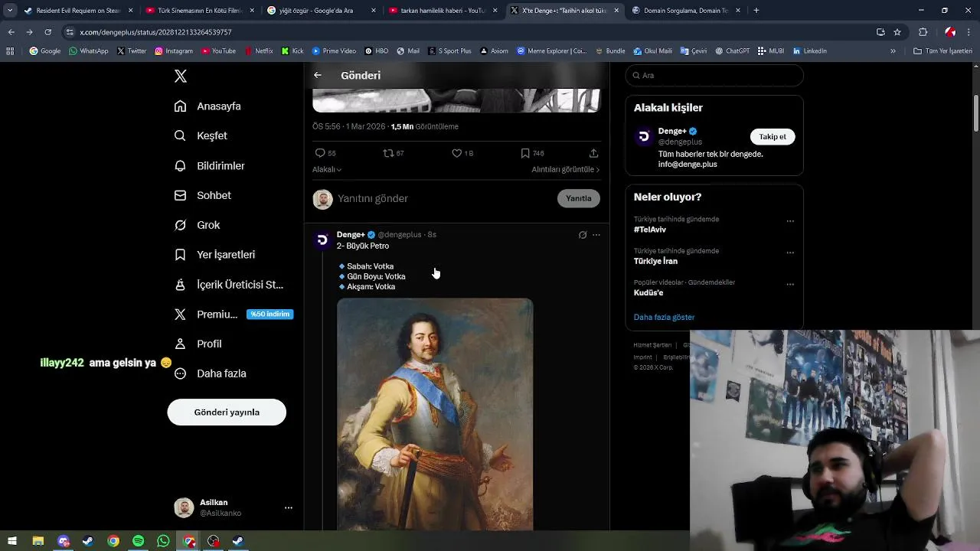Open a new browser tab
This screenshot has width=980, height=551.
pyautogui.click(x=756, y=11)
